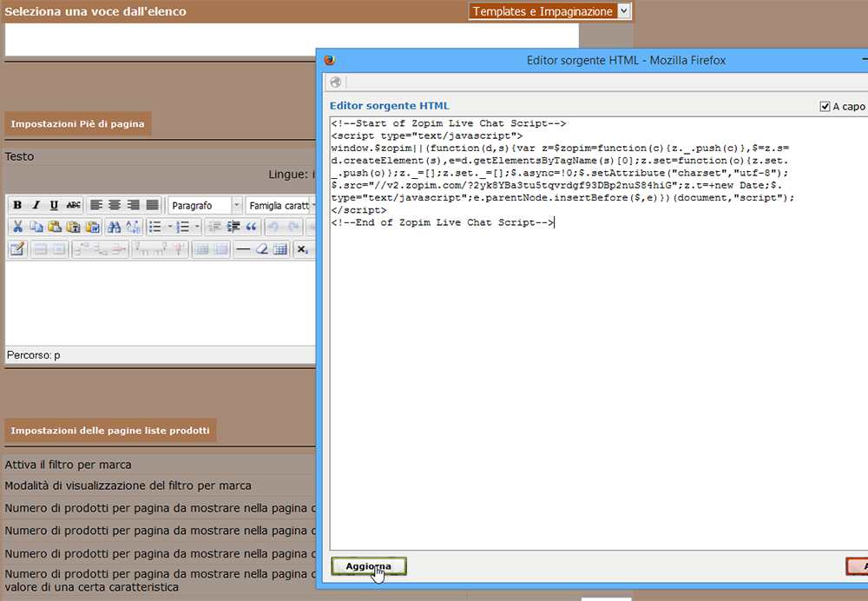Expand the numbered list style arrow
The image size is (868, 601).
click(196, 227)
